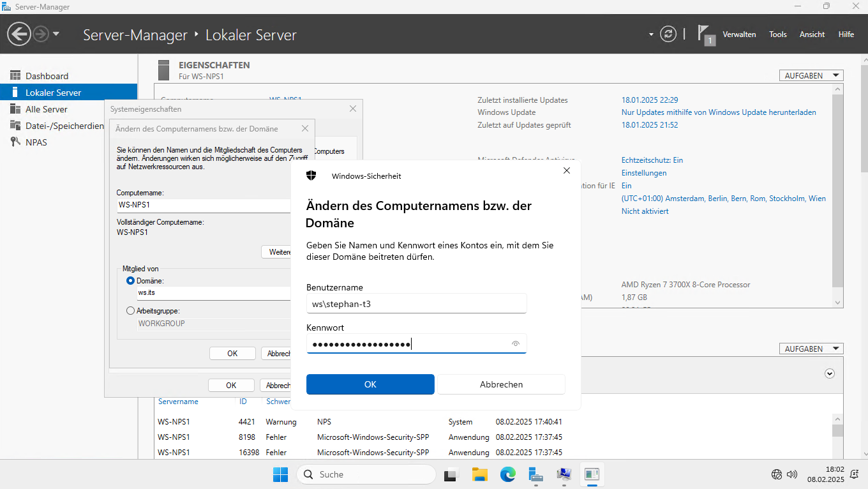Click the forward navigation arrow in Server-Manager
The image size is (868, 489).
coord(41,34)
